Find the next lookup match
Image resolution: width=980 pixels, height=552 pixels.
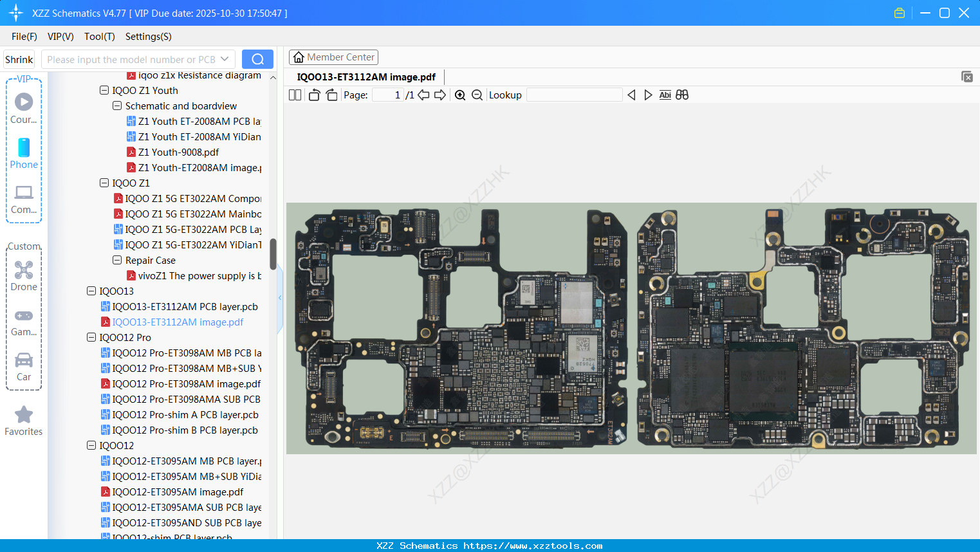click(x=648, y=95)
